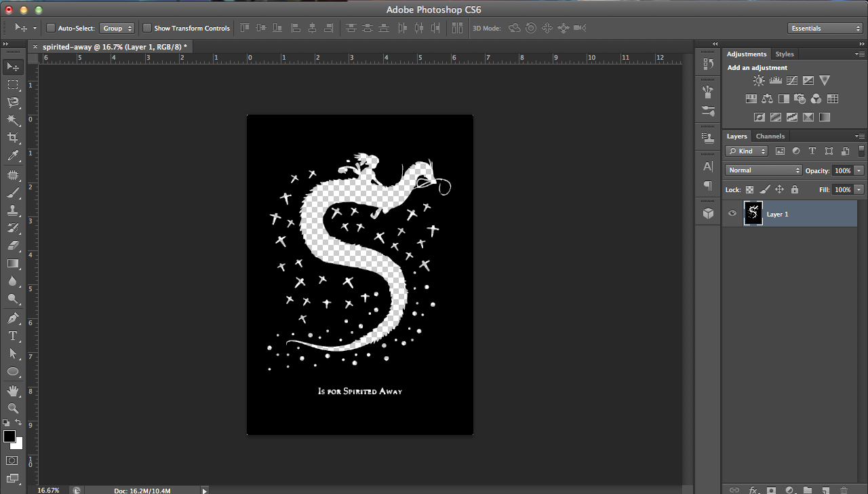Add a Brightness/Contrast adjustment

point(759,81)
